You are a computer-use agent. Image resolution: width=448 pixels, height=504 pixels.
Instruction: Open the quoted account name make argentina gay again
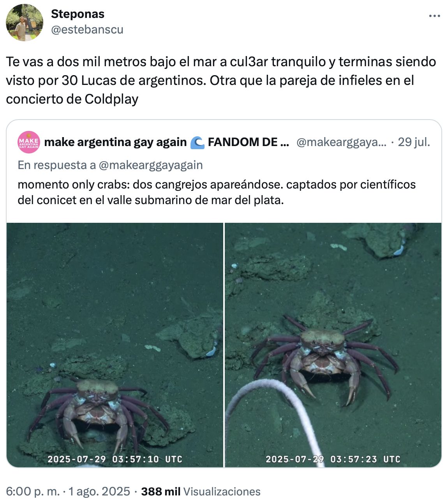tap(116, 142)
